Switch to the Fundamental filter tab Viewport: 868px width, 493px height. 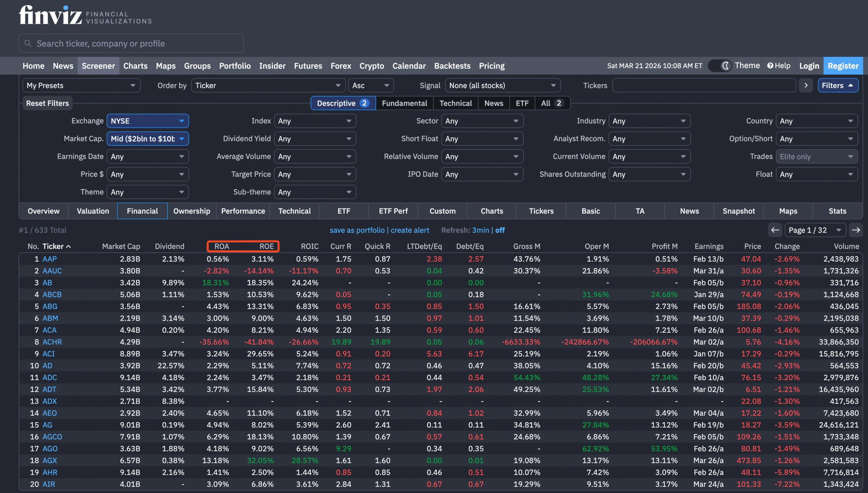tap(404, 103)
